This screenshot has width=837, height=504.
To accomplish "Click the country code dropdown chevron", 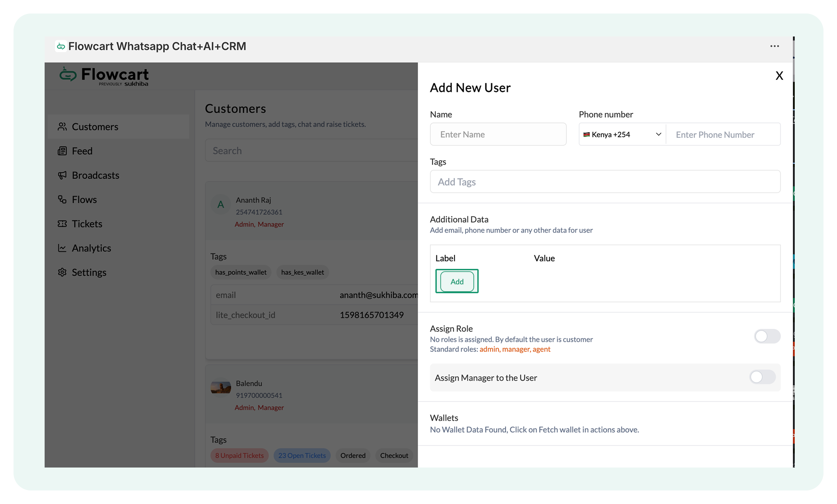I will click(658, 134).
